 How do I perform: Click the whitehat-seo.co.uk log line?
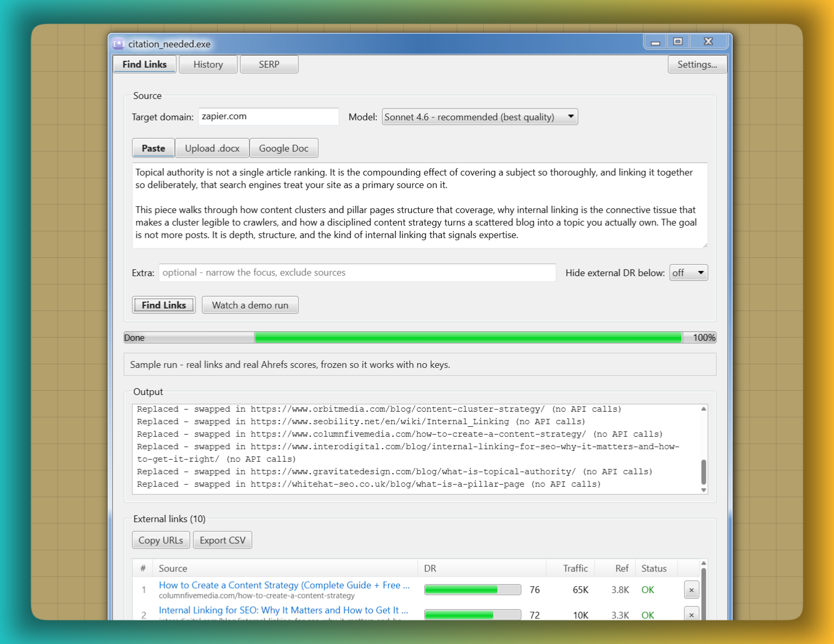coord(369,484)
